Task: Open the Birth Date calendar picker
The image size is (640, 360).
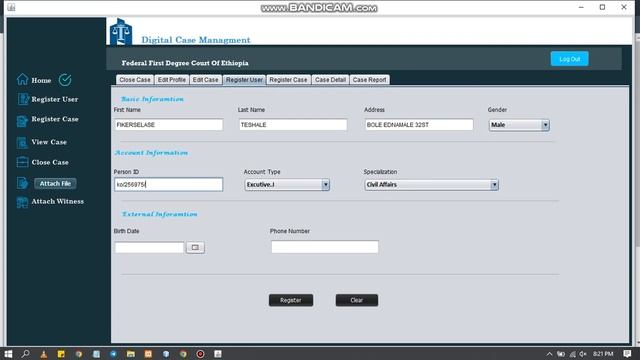Action: tap(195, 247)
